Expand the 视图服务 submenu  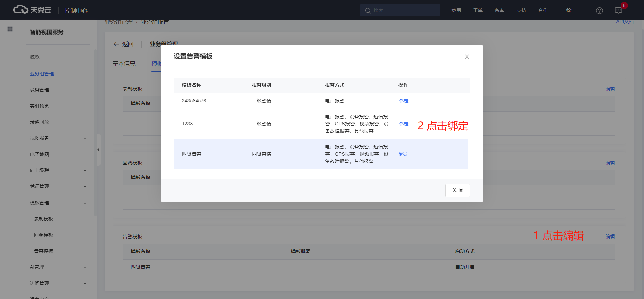[x=85, y=138]
